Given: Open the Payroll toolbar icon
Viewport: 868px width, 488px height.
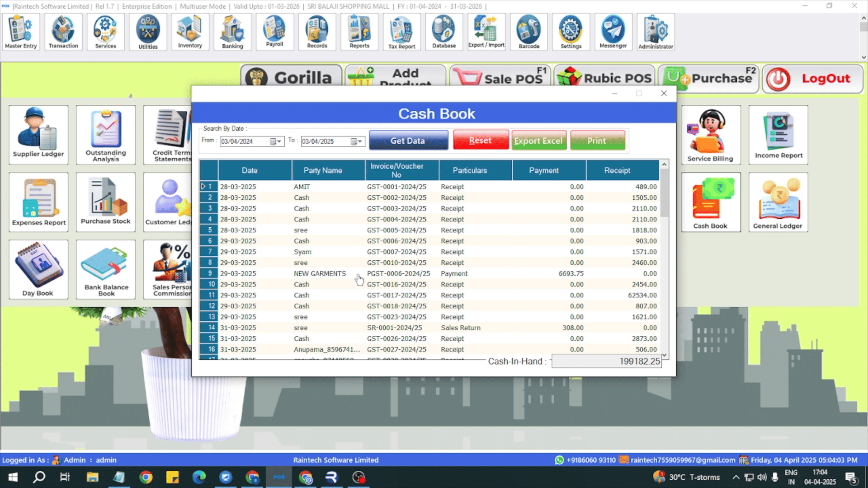Looking at the screenshot, I should click(274, 32).
